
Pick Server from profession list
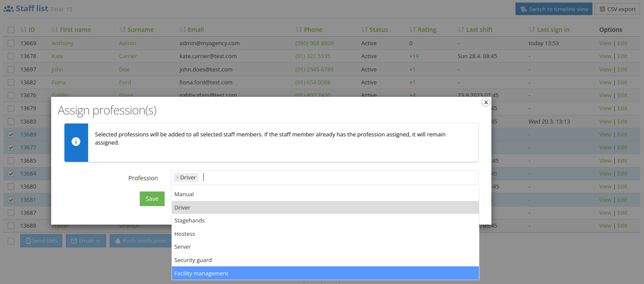pyautogui.click(x=325, y=247)
